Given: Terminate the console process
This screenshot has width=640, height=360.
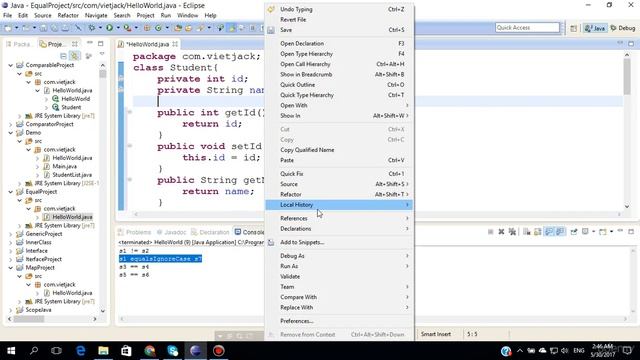Looking at the screenshot, I should click(491, 232).
